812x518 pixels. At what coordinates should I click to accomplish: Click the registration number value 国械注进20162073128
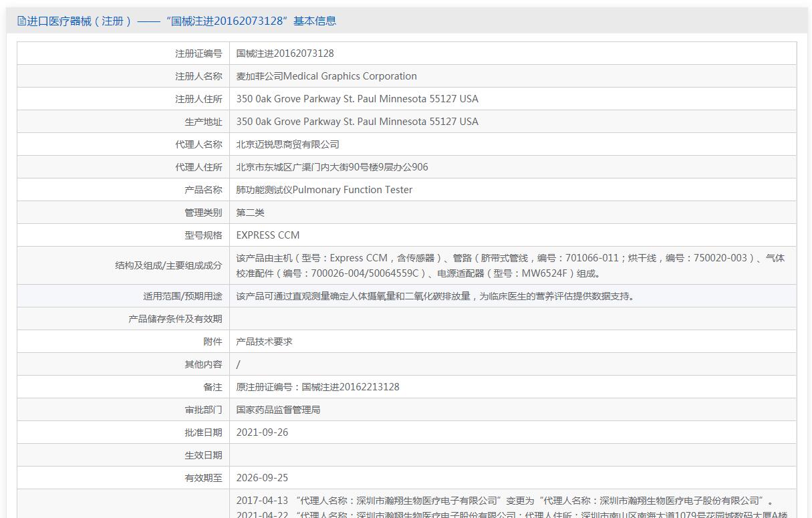(x=285, y=53)
